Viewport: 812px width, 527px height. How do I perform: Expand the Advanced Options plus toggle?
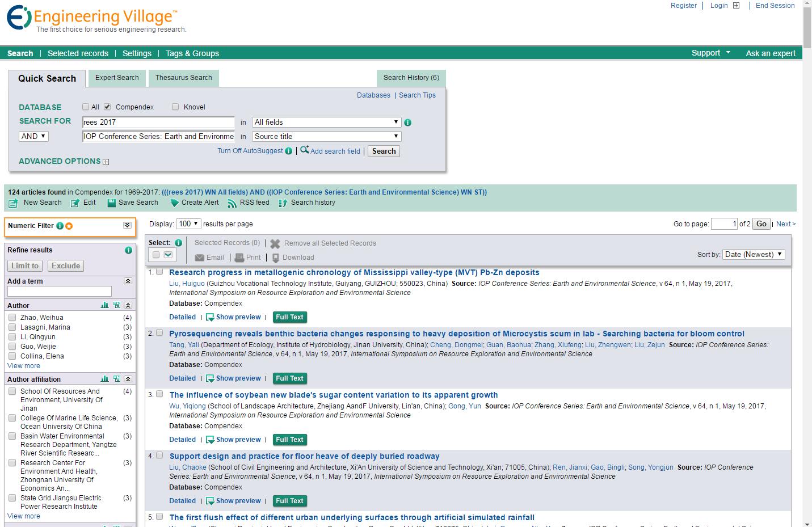[x=106, y=162]
